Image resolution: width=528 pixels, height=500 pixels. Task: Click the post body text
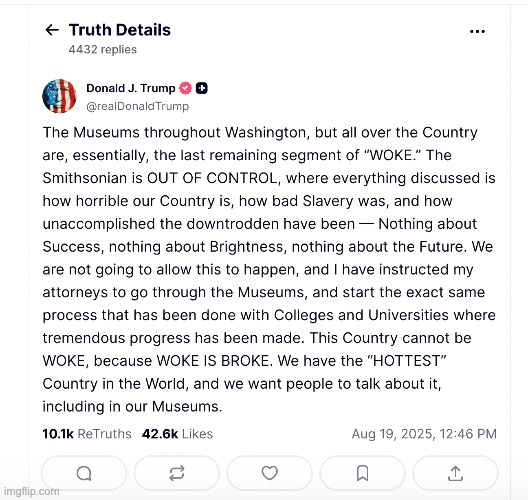[269, 269]
